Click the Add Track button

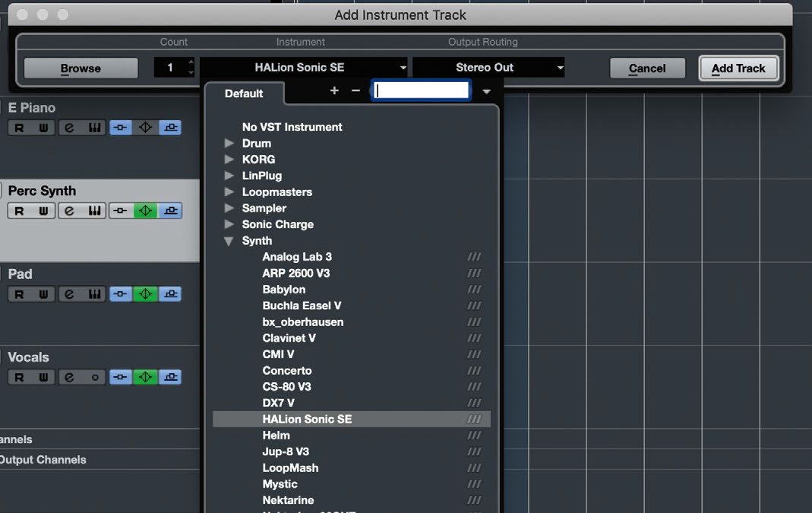point(738,68)
